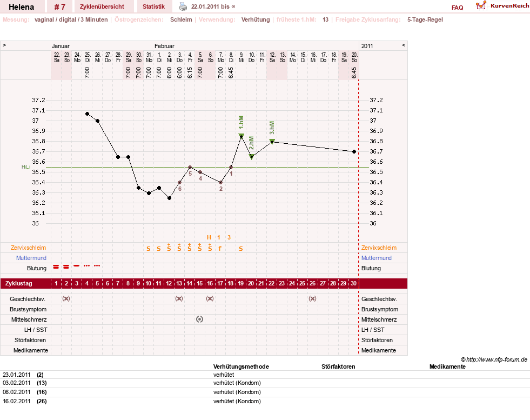530x420 pixels.
Task: Click the 5-Tage-Regel setting value
Action: pos(425,19)
